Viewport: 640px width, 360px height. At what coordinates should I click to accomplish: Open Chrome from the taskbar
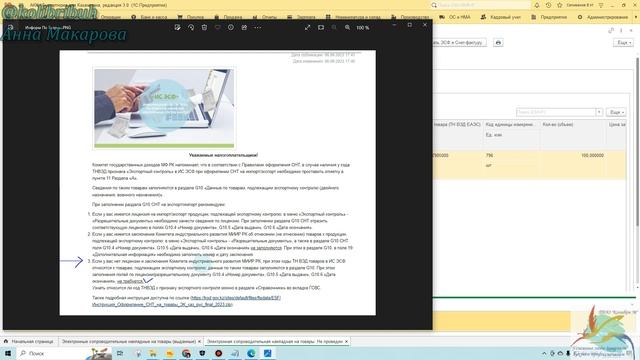pyautogui.click(x=186, y=353)
